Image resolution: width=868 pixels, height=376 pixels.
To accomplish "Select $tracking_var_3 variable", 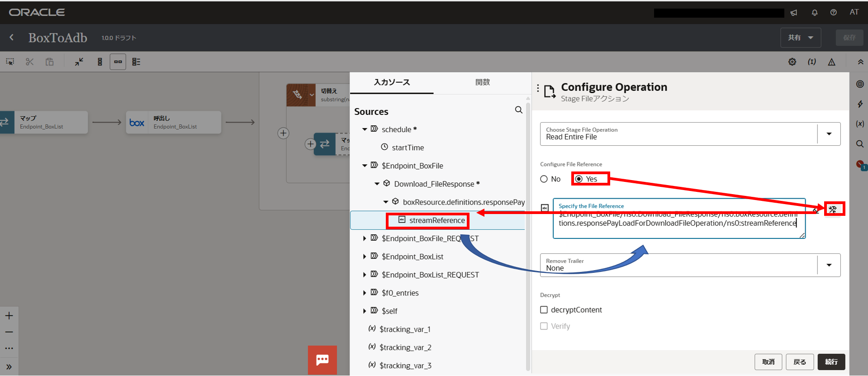I will [x=405, y=365].
